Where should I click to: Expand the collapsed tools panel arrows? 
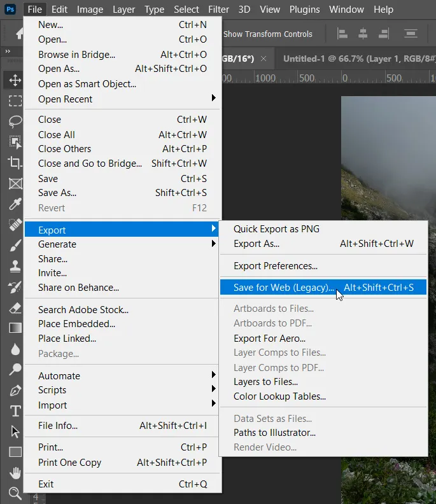coord(8,51)
